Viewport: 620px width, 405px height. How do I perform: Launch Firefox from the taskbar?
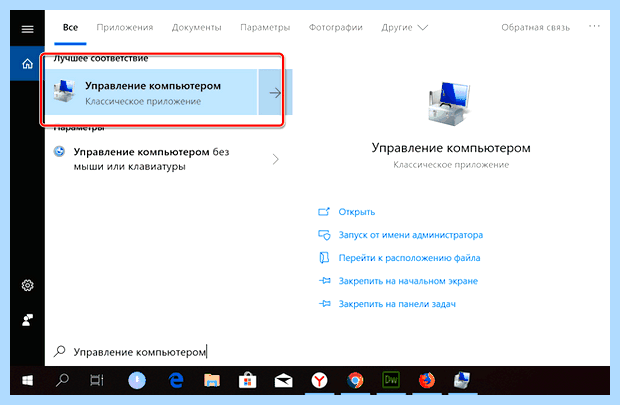tap(427, 380)
